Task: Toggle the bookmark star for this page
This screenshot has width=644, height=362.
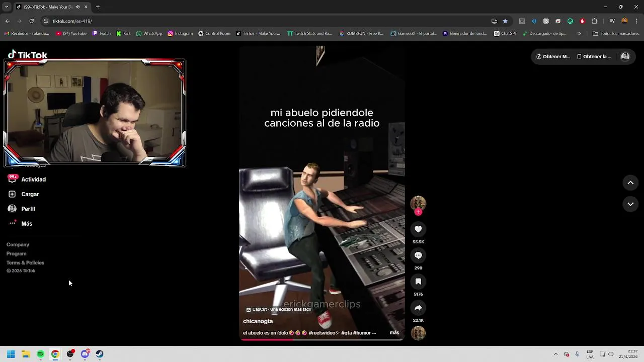Action: 505,21
